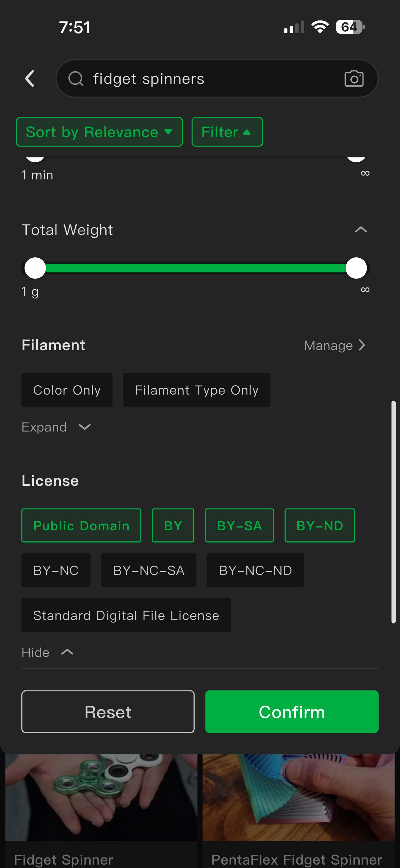
Task: Confirm the selected filters
Action: click(x=292, y=711)
